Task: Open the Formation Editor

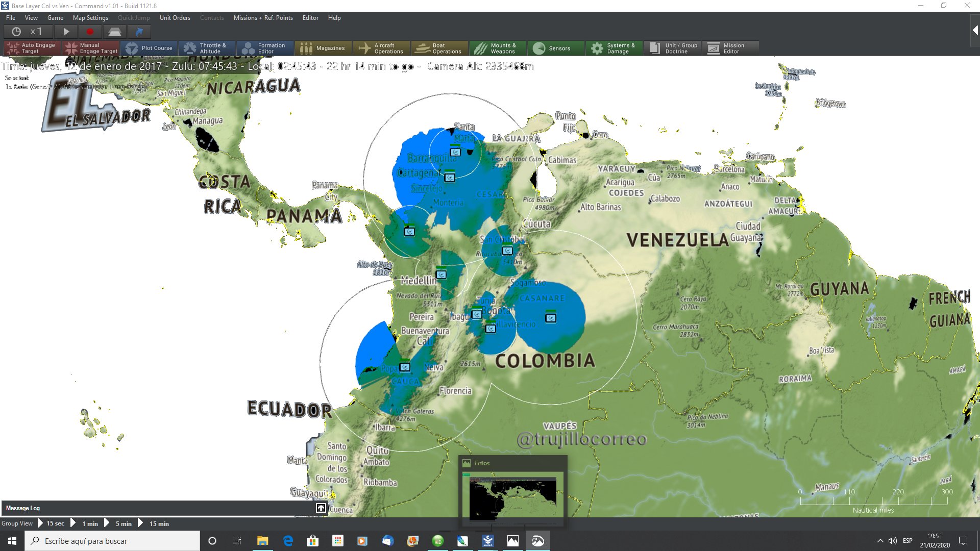Action: [265, 48]
